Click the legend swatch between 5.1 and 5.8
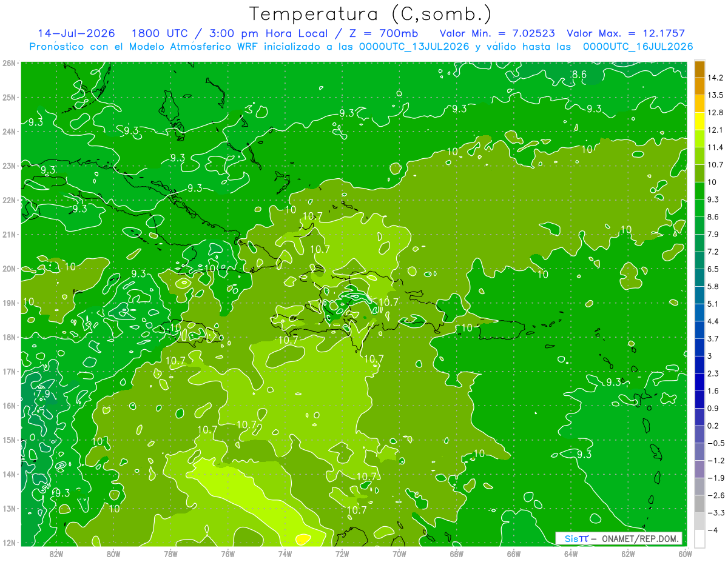This screenshot has width=728, height=562. click(x=699, y=295)
